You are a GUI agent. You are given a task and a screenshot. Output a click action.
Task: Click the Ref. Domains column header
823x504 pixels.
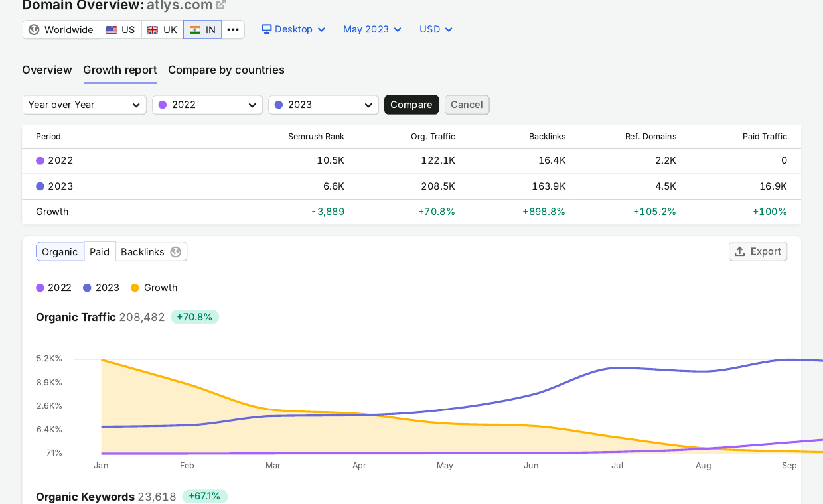click(x=651, y=137)
